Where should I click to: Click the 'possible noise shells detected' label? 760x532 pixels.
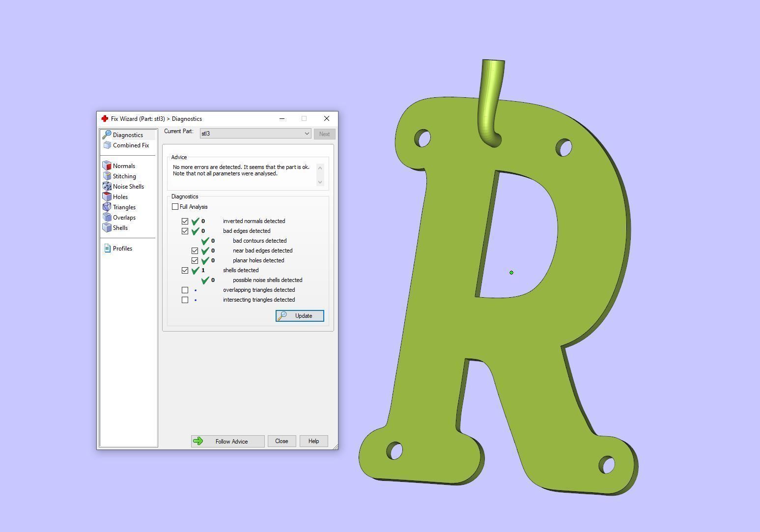coord(267,280)
